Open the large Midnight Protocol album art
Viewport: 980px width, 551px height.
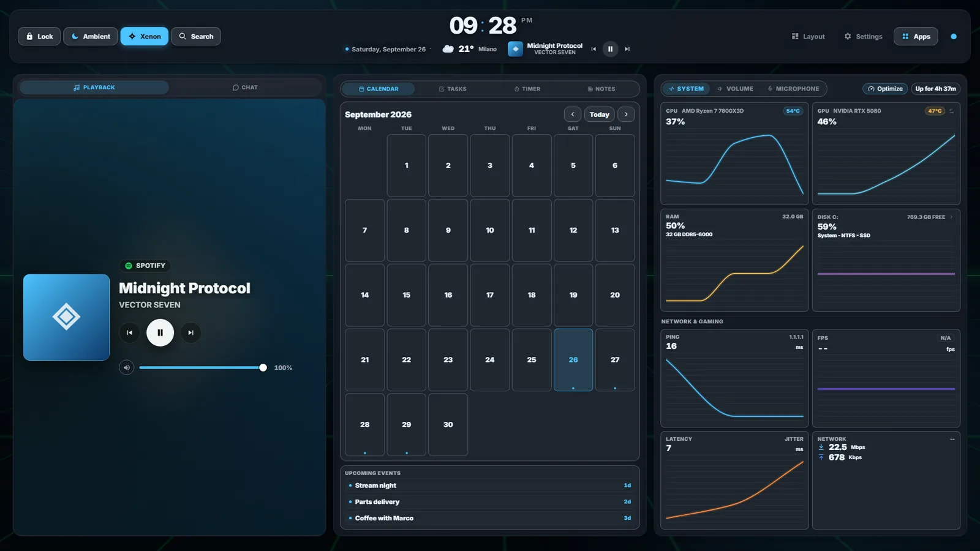point(66,317)
